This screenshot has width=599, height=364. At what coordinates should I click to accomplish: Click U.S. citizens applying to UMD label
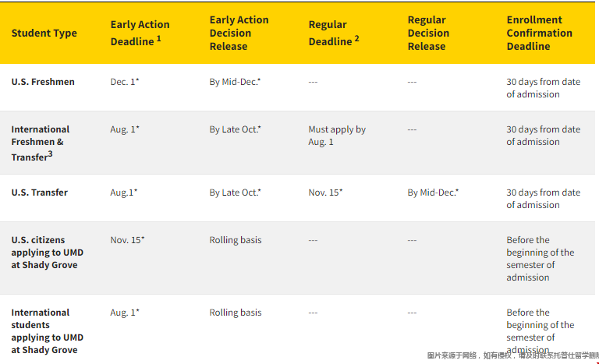tap(47, 253)
